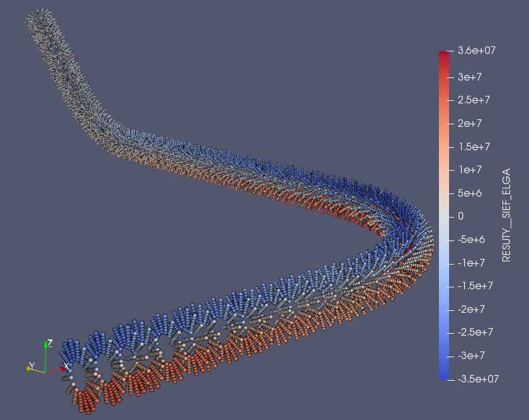Click the white midpoint of color bar
This screenshot has height=420, width=529.
(x=443, y=216)
